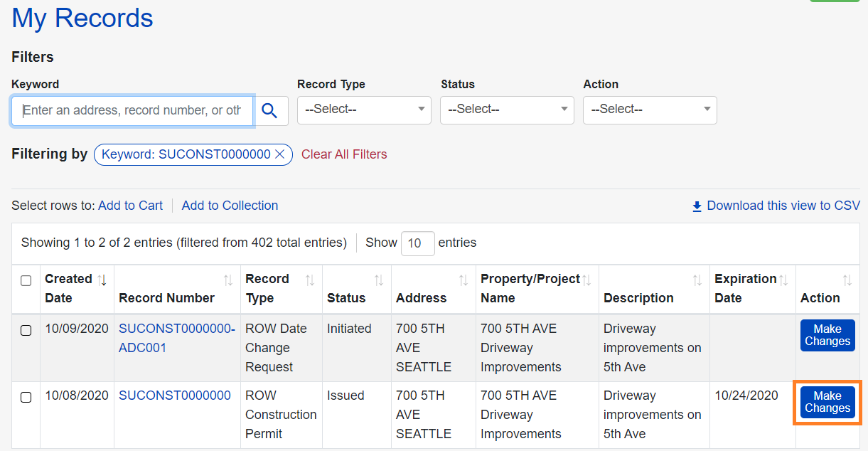Viewport: 868px width, 451px height.
Task: Sort table by Description column
Action: coord(697,280)
